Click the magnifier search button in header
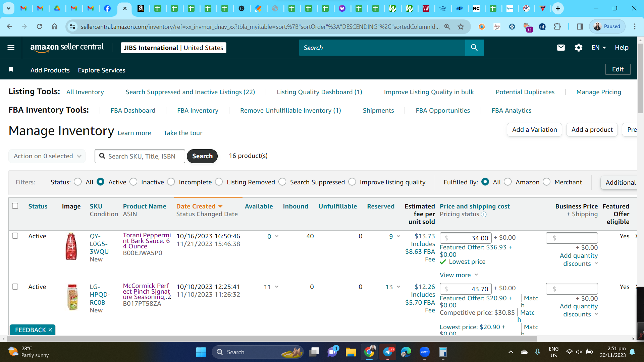This screenshot has width=644, height=362. tap(474, 48)
